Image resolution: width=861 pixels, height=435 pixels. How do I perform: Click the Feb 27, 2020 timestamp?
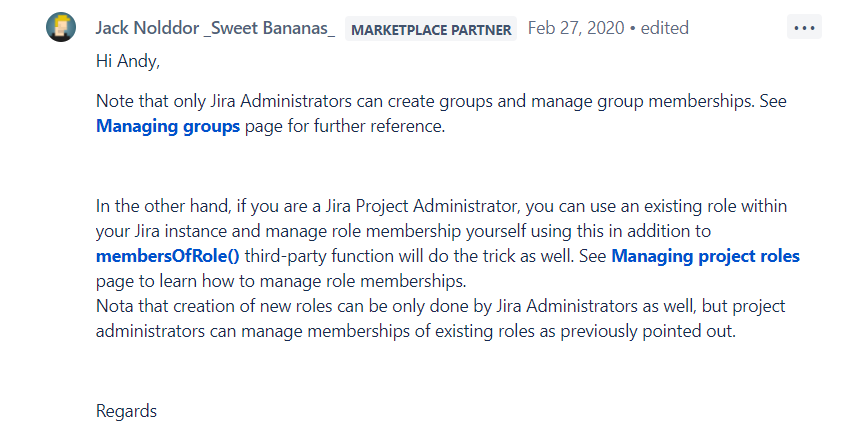(x=576, y=28)
